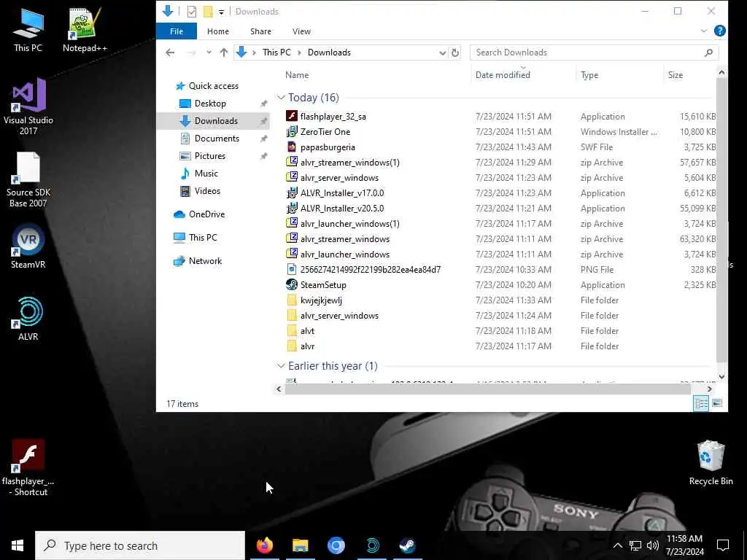
Task: Click the horizontal scrollbar right arrow
Action: coord(709,389)
